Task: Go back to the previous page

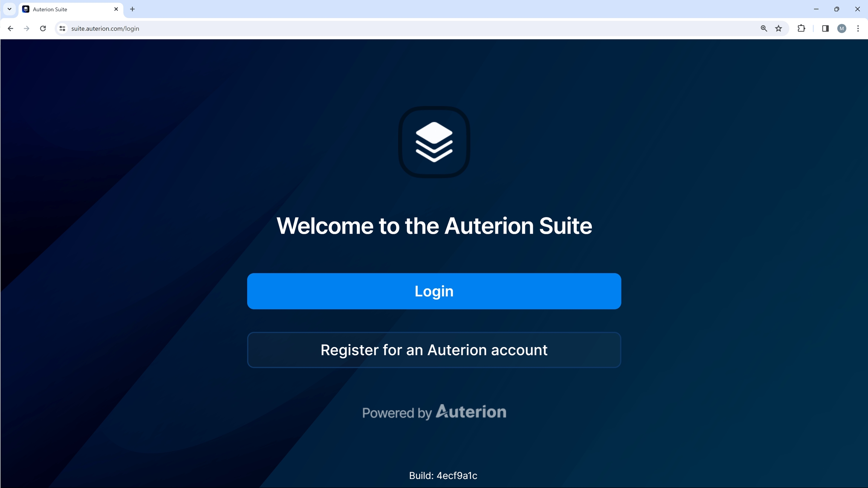Action: click(11, 29)
